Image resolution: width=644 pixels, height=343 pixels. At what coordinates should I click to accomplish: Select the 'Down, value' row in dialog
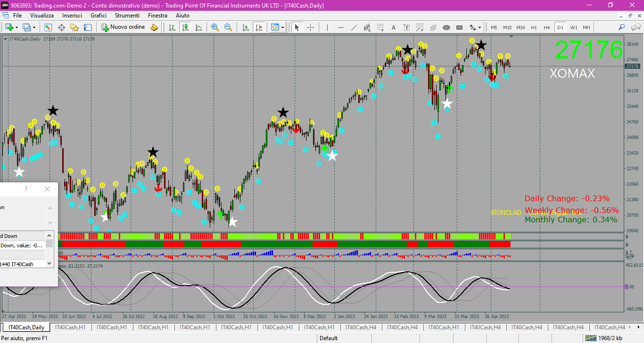[23, 245]
